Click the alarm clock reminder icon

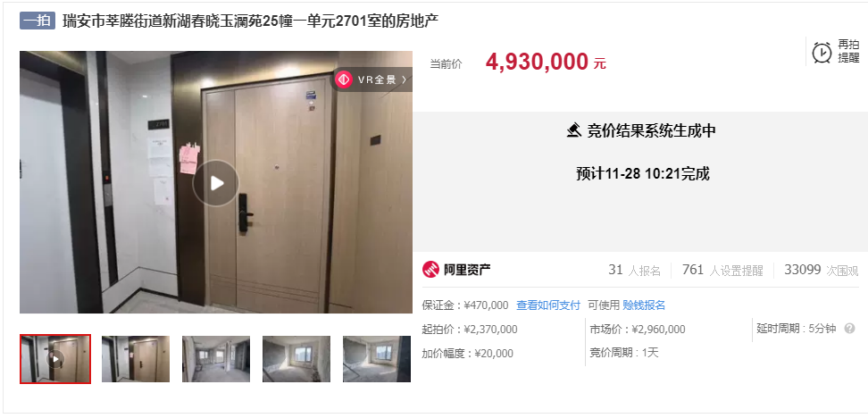pyautogui.click(x=822, y=53)
